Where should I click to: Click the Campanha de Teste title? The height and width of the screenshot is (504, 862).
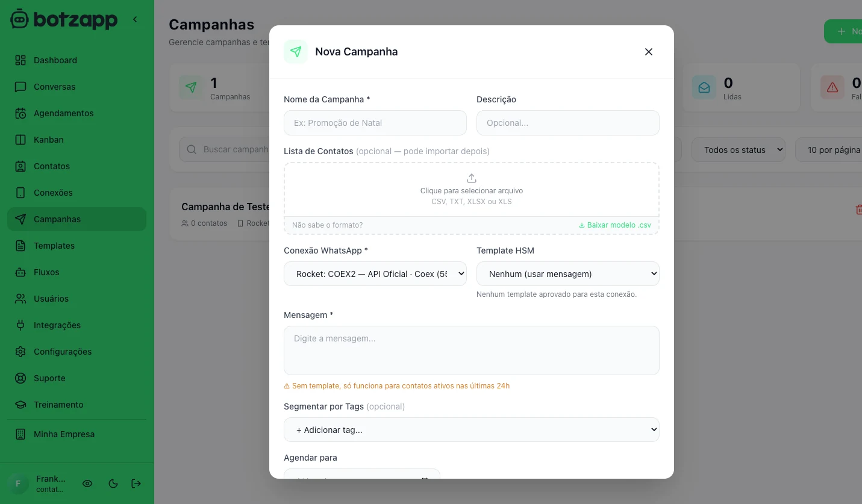pyautogui.click(x=225, y=207)
